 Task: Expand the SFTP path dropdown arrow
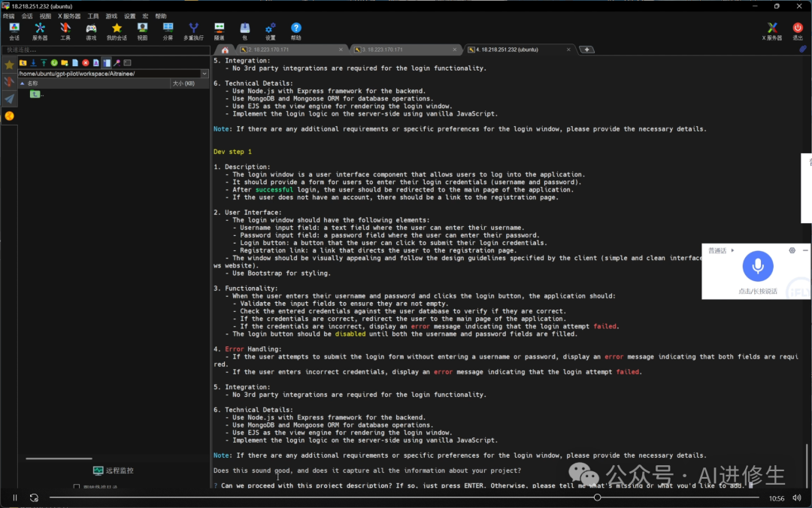(205, 74)
